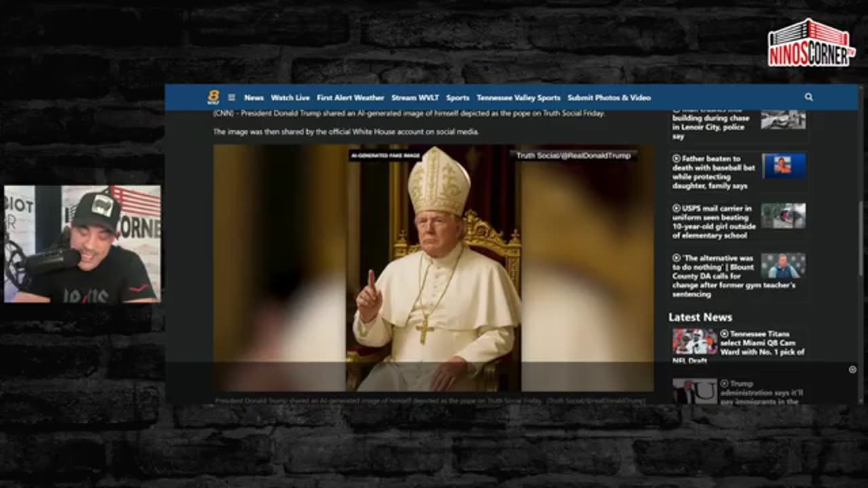868x488 pixels.
Task: Open USPS mail carrier story
Action: 714,222
